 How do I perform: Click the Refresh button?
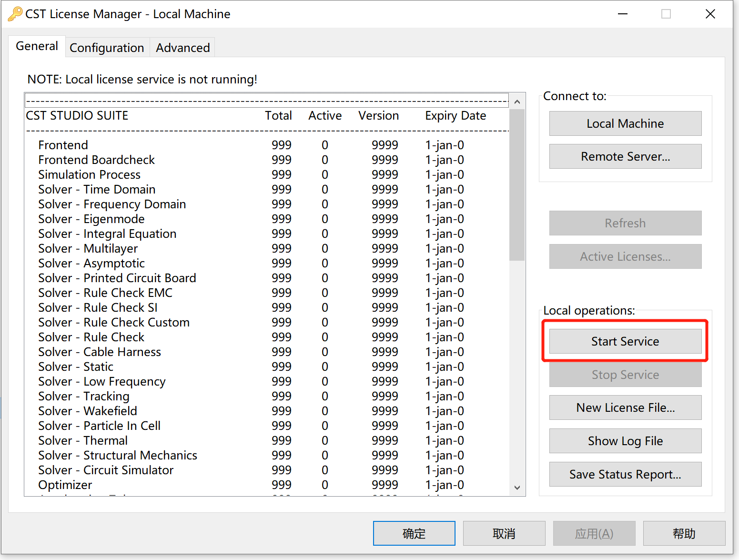(x=625, y=223)
